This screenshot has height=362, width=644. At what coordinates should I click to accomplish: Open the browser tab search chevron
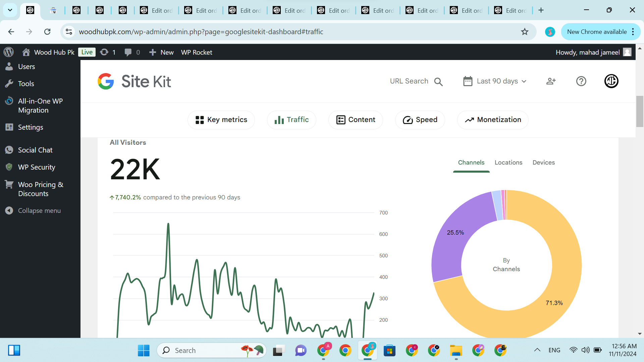10,10
